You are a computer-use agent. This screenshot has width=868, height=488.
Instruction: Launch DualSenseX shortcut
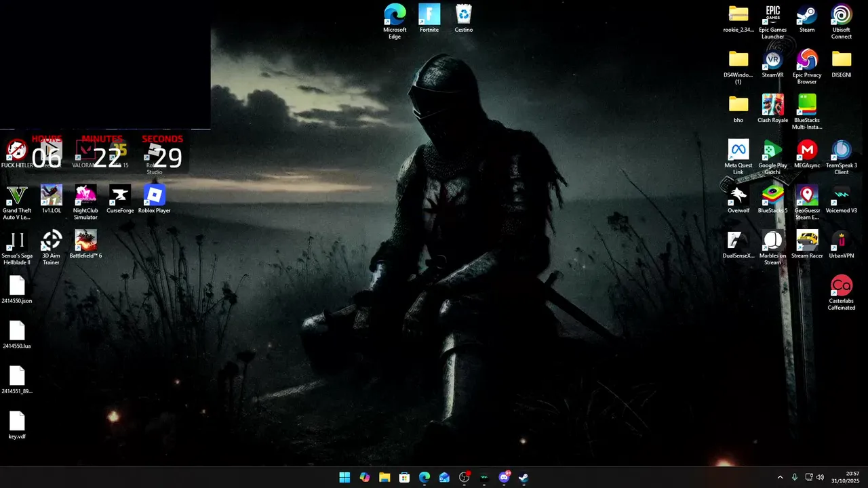tap(738, 245)
